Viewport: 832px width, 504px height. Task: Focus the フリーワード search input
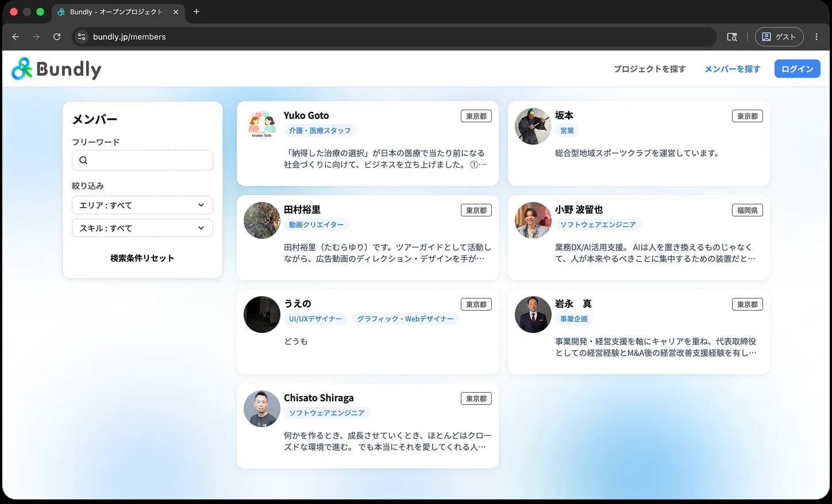[142, 160]
